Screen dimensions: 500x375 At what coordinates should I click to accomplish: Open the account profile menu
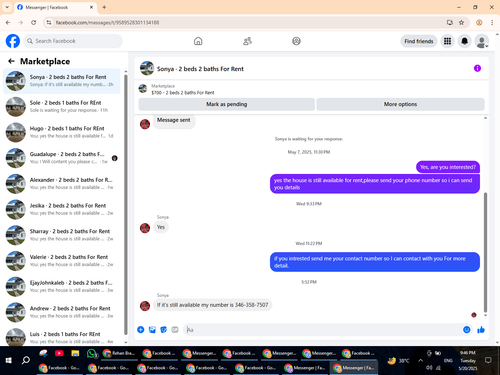coord(482,41)
